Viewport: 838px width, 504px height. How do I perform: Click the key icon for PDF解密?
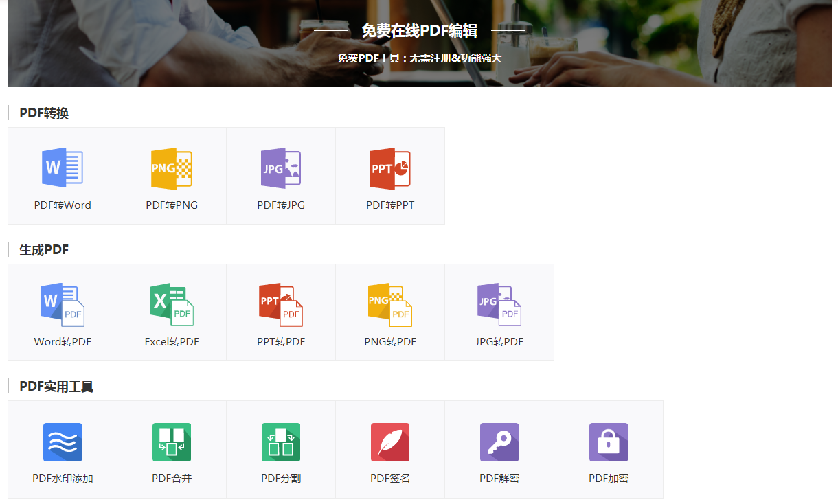click(499, 442)
